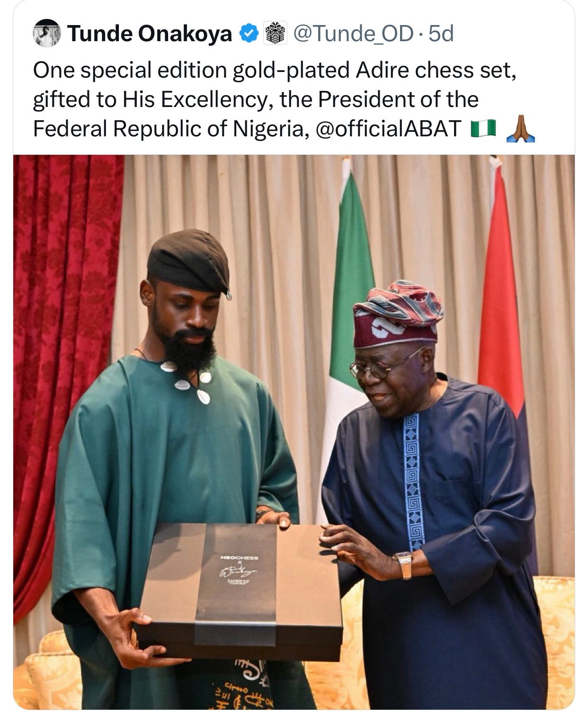
Task: Click the striped red cap in the photo
Action: pos(397,313)
